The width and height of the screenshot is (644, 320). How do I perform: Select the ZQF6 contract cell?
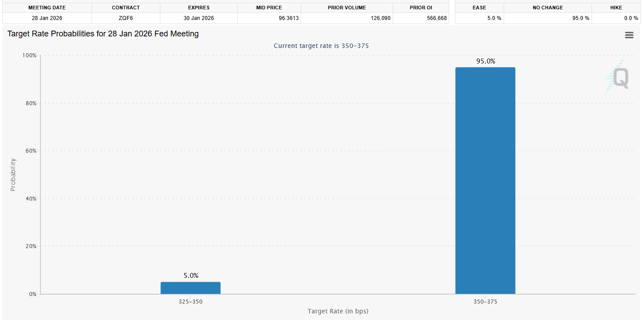(126, 18)
